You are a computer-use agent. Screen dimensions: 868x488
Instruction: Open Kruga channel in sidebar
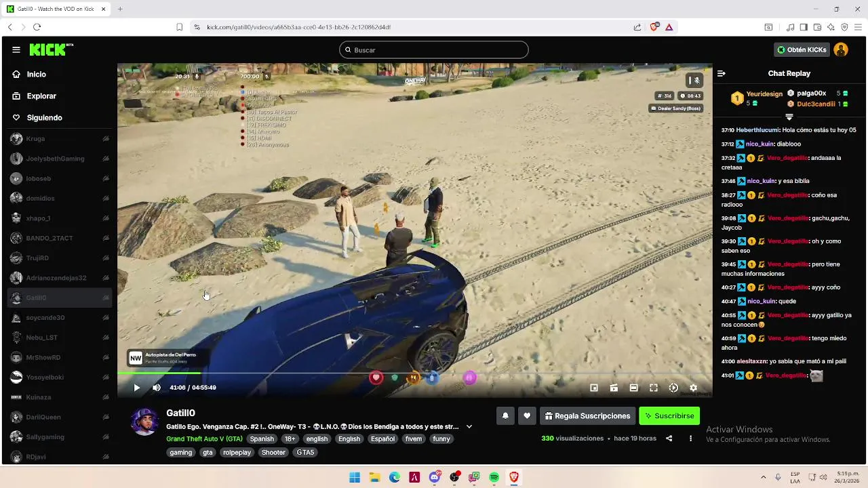(60, 139)
